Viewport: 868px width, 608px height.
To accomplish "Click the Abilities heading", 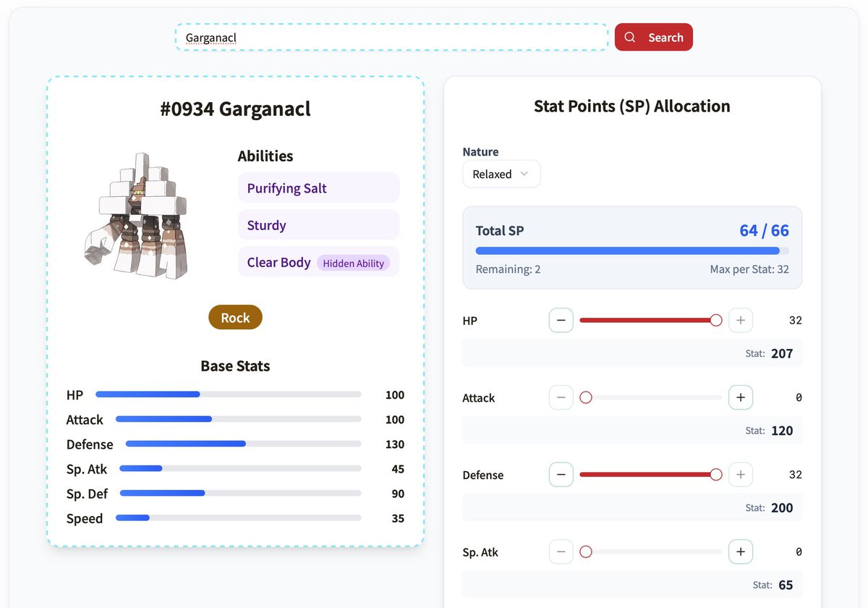I will click(265, 156).
